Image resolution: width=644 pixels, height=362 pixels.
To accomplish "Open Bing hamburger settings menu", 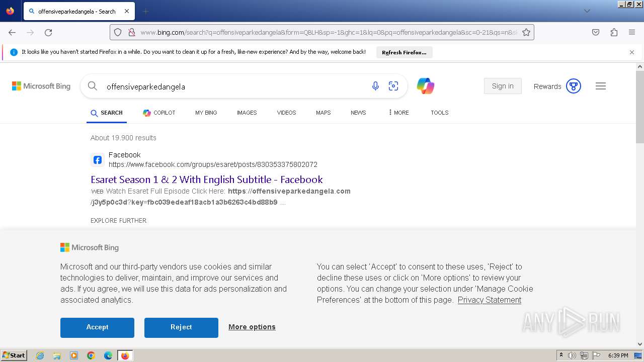I will coord(601,86).
